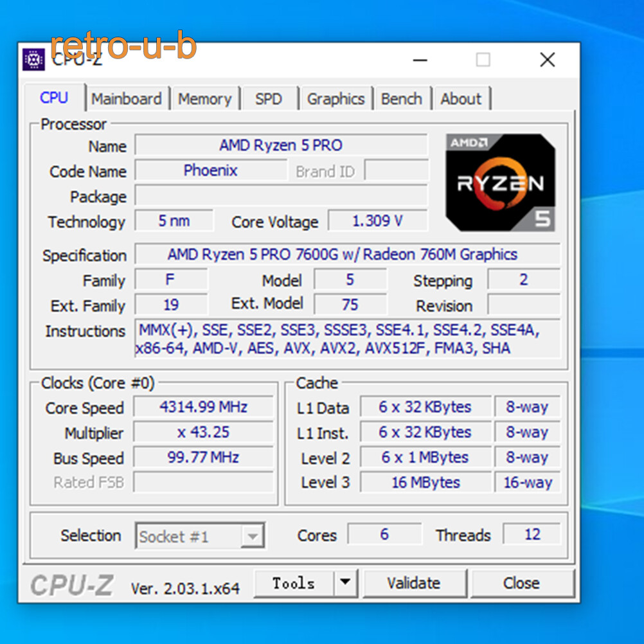This screenshot has height=644, width=644.
Task: Click the Validate button
Action: [x=415, y=583]
